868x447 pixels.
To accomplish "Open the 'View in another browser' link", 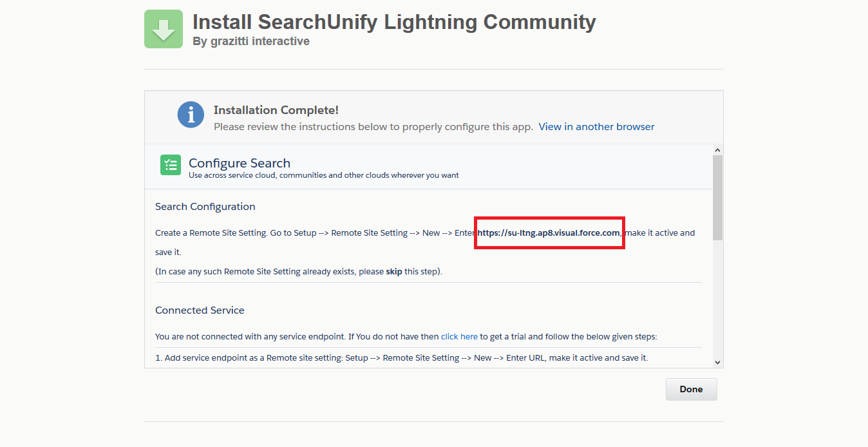I will (x=596, y=127).
